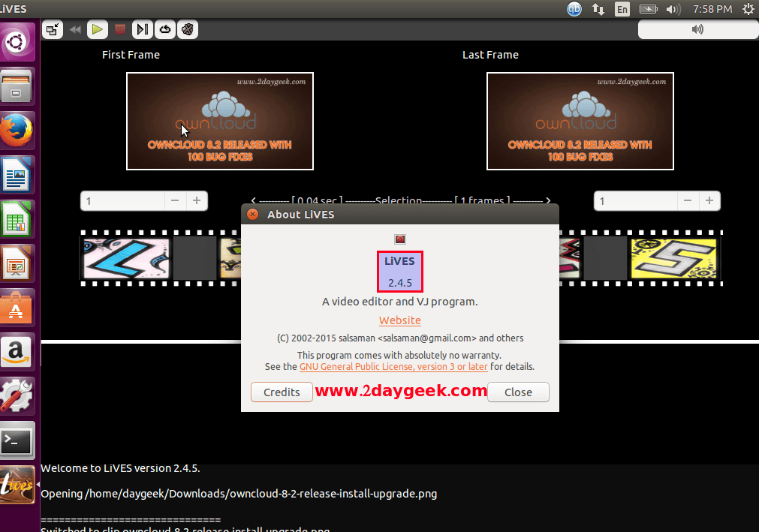The width and height of the screenshot is (759, 532).
Task: Extend selection using the right chevron arrow
Action: click(x=548, y=200)
